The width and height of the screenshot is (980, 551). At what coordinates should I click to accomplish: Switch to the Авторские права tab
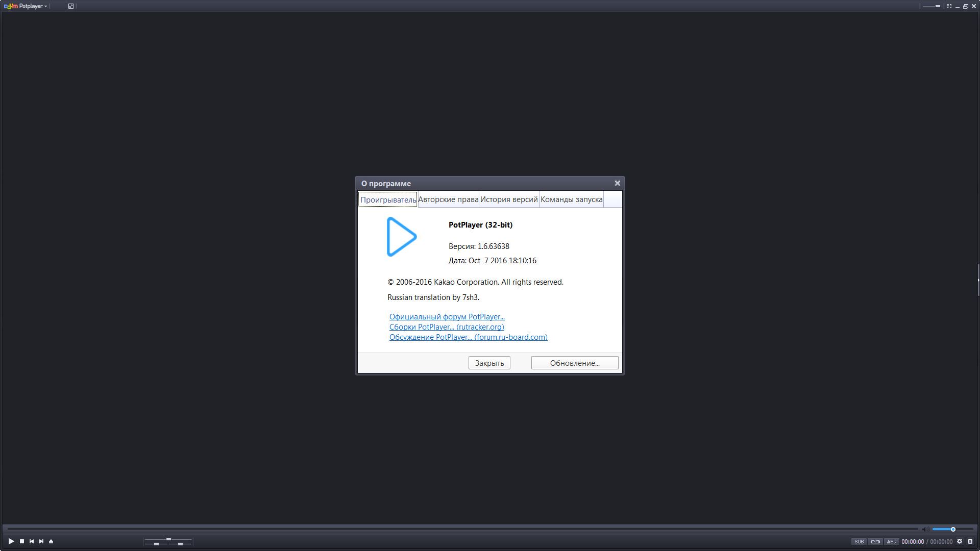pyautogui.click(x=448, y=199)
